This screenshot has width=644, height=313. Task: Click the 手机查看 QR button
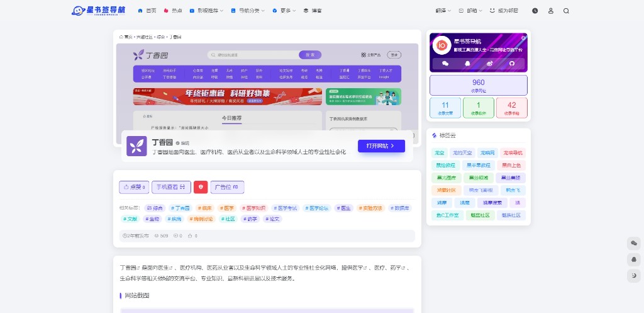click(171, 187)
